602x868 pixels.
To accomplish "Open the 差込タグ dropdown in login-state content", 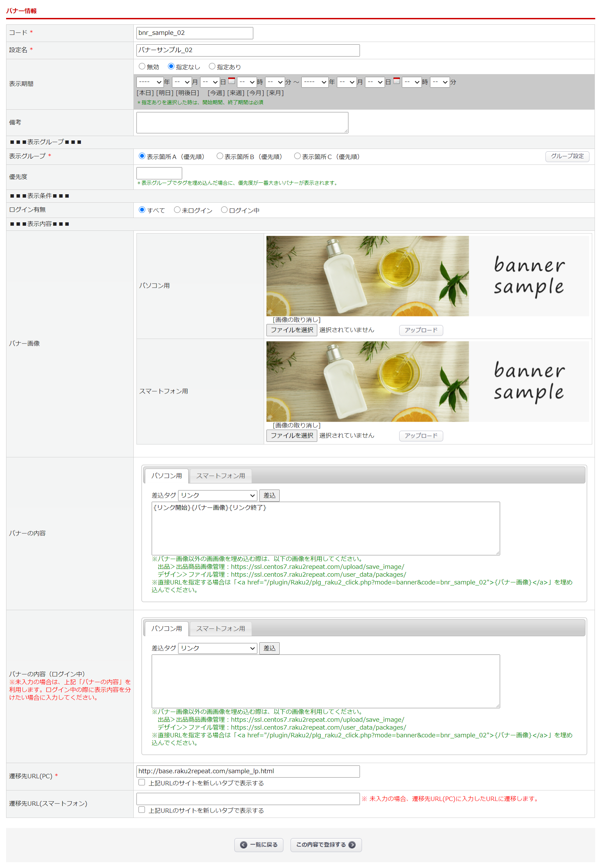I will (x=217, y=648).
